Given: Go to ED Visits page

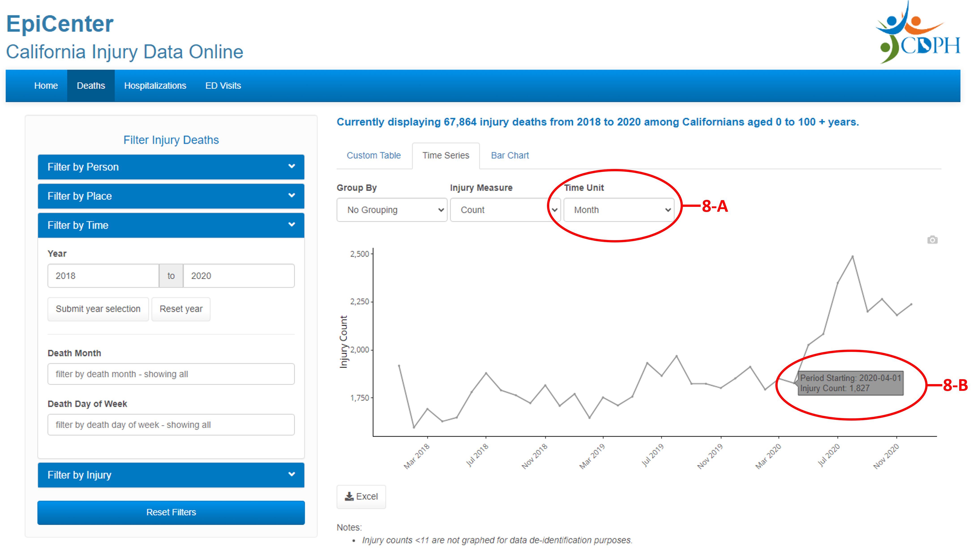Looking at the screenshot, I should tap(223, 86).
